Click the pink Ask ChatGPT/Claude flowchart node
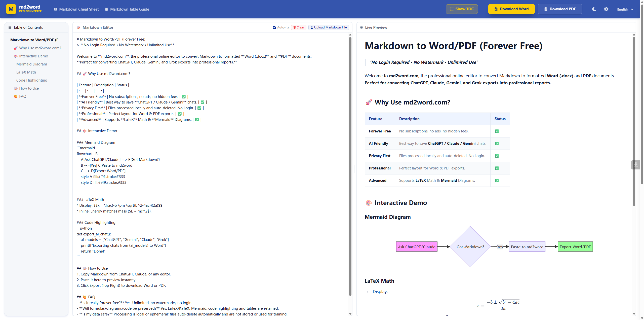This screenshot has width=644, height=320. click(416, 246)
